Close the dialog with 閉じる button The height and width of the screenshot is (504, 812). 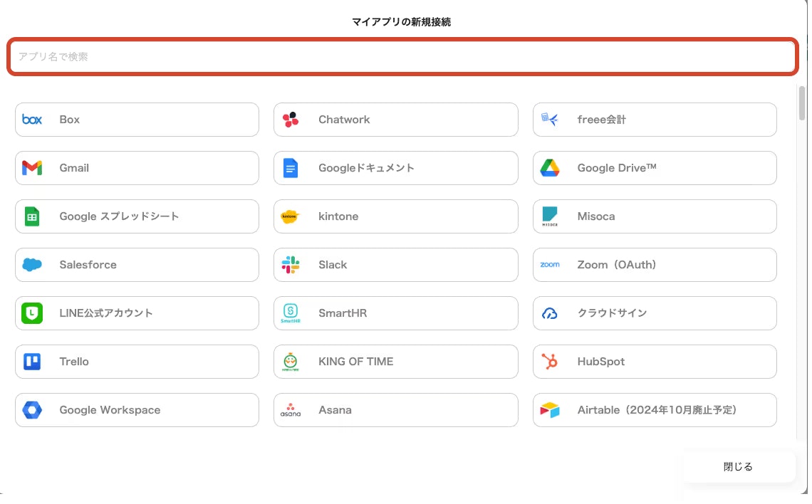point(739,467)
